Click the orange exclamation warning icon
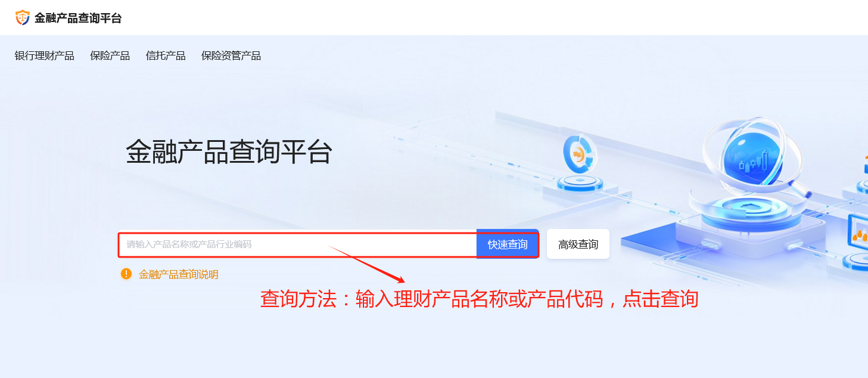This screenshot has height=378, width=868. click(126, 274)
